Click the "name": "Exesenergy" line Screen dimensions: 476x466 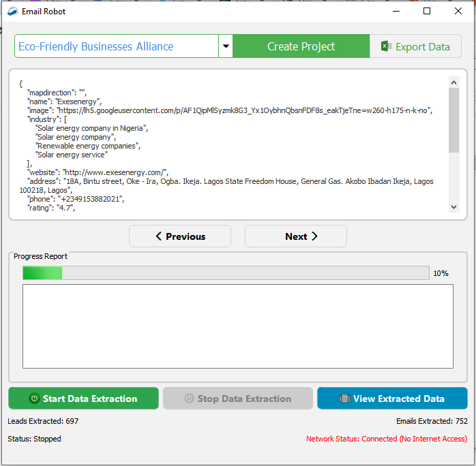[64, 102]
